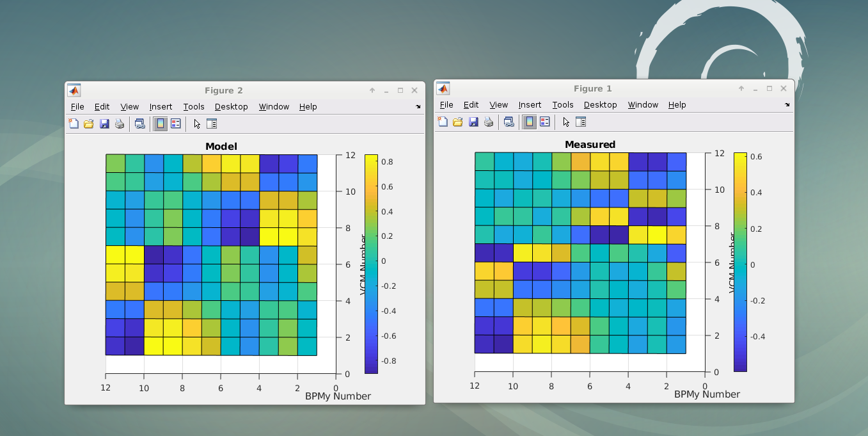Click New Figure icon in Figure 2
868x436 pixels.
[x=74, y=124]
